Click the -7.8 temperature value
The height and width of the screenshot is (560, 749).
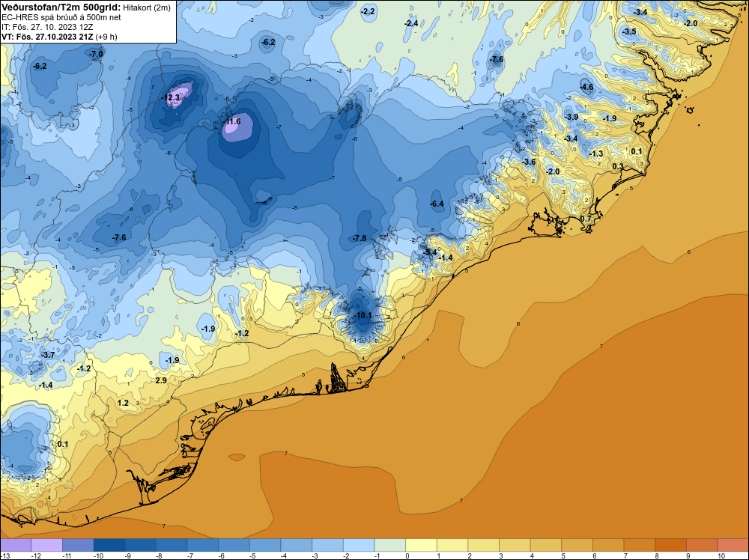[359, 238]
